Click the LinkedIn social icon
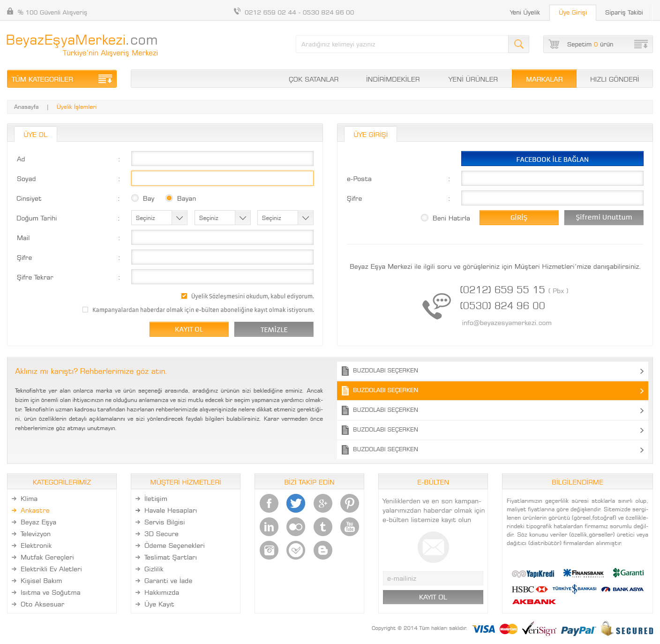This screenshot has height=644, width=660. click(269, 527)
